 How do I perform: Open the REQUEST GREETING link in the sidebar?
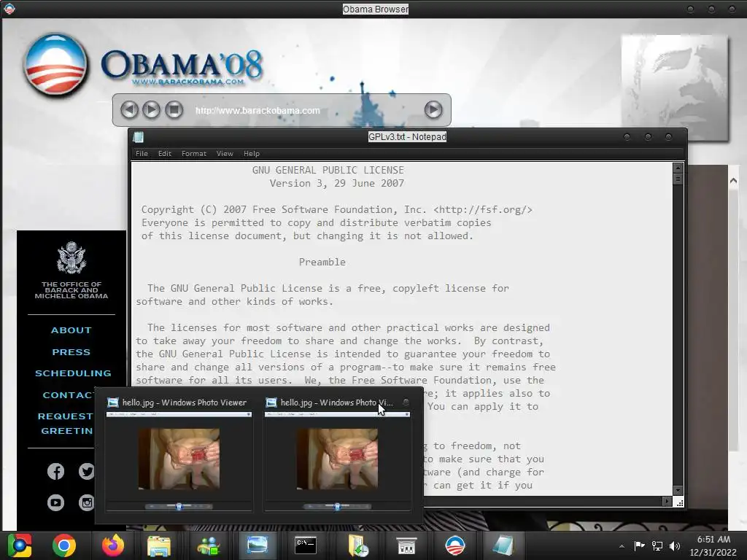66,424
